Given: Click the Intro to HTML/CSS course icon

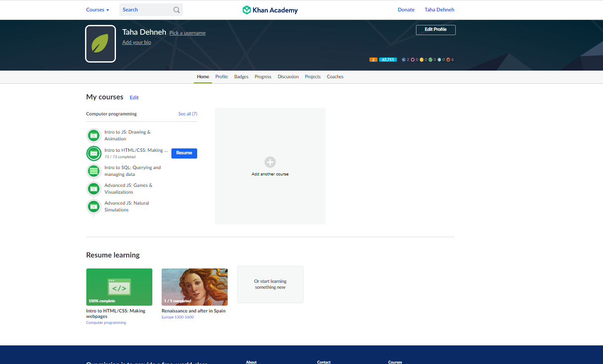Looking at the screenshot, I should (x=94, y=153).
